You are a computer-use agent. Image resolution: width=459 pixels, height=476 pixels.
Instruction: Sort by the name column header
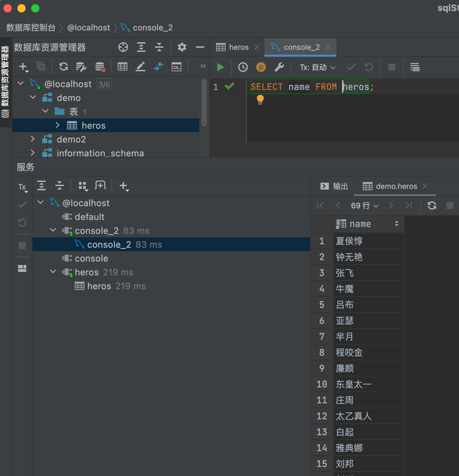point(369,224)
